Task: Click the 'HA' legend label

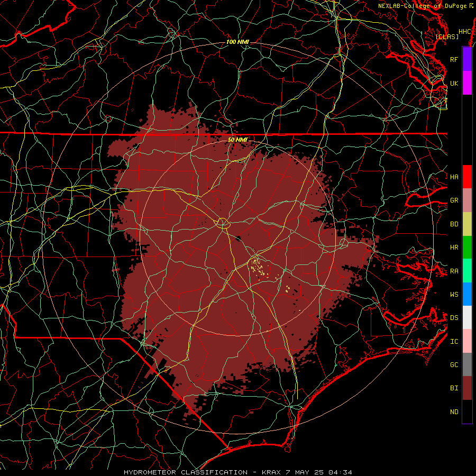Action: coord(454,177)
